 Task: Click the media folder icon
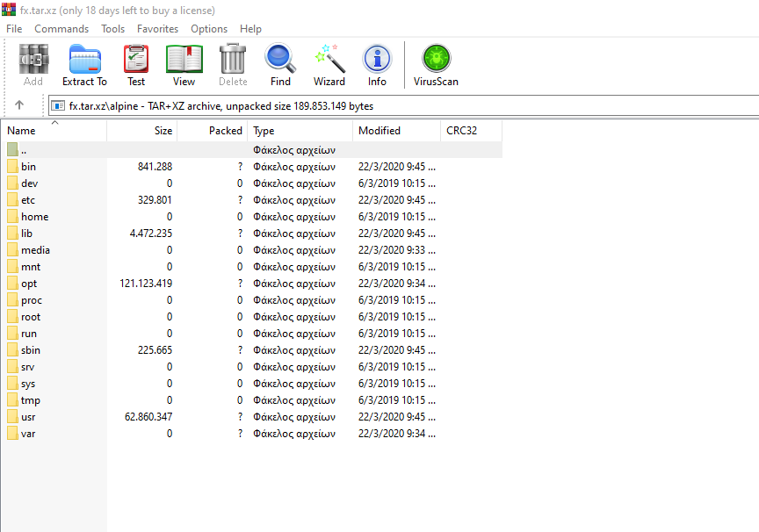(x=12, y=249)
